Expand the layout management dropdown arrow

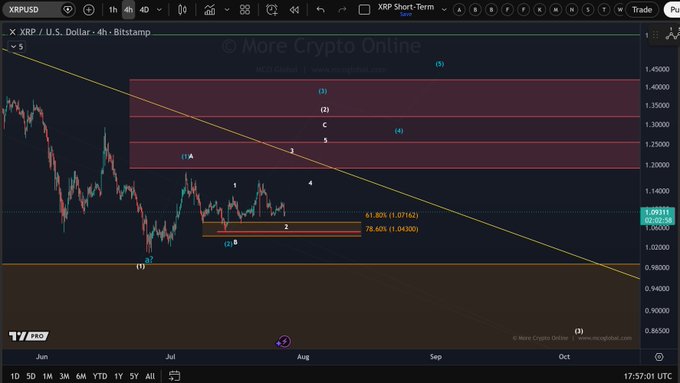(x=444, y=10)
